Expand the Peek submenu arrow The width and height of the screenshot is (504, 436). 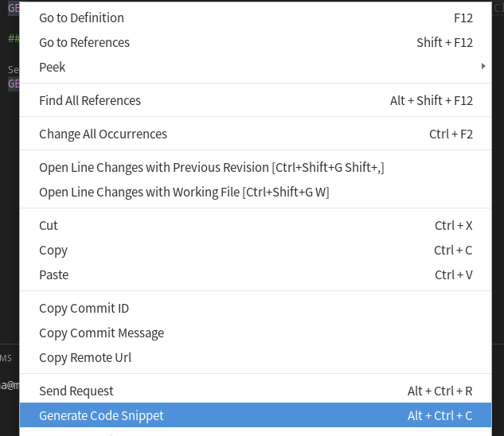(x=483, y=66)
